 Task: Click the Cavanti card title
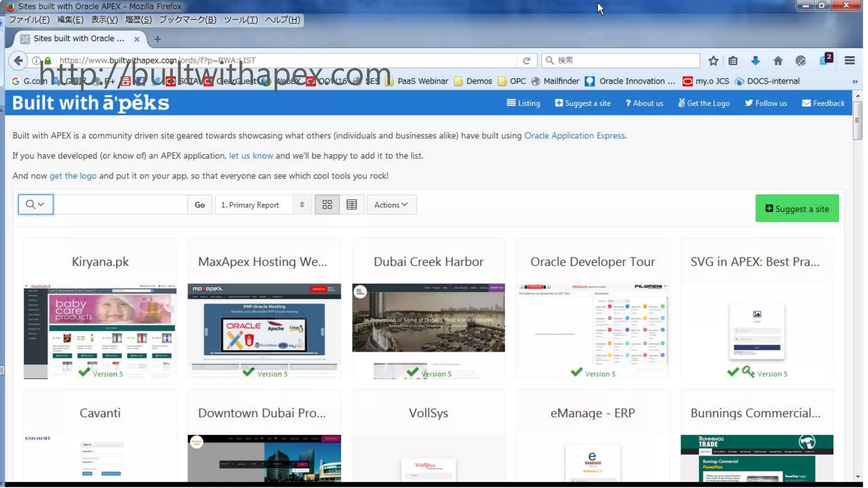[100, 413]
